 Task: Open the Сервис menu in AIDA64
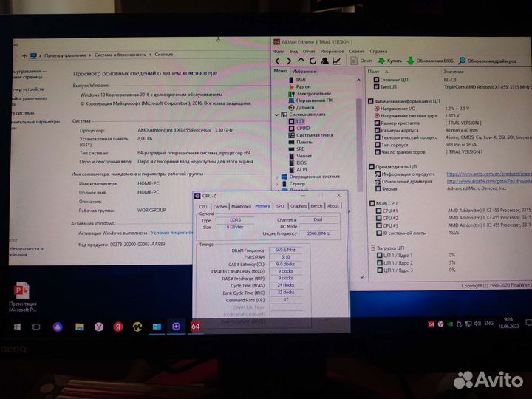coord(355,52)
